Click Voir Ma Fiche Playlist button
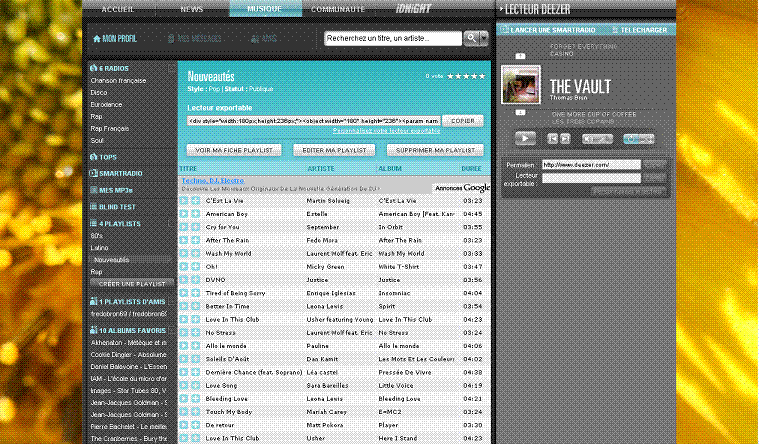The image size is (759, 444). (x=234, y=150)
